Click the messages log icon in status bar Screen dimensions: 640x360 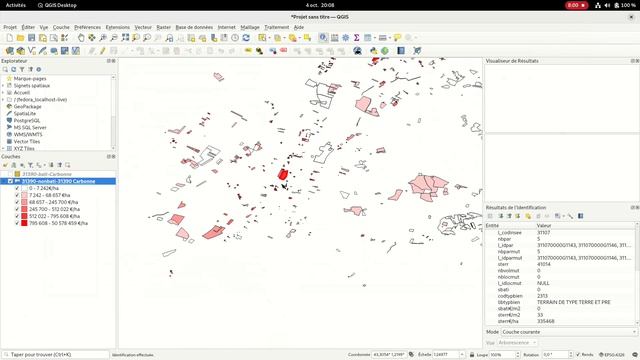pyautogui.click(x=635, y=355)
